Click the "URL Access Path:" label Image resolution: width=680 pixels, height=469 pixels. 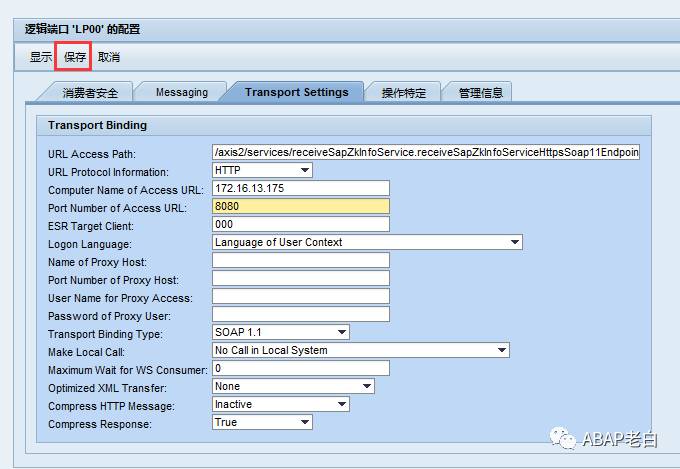tap(92, 154)
